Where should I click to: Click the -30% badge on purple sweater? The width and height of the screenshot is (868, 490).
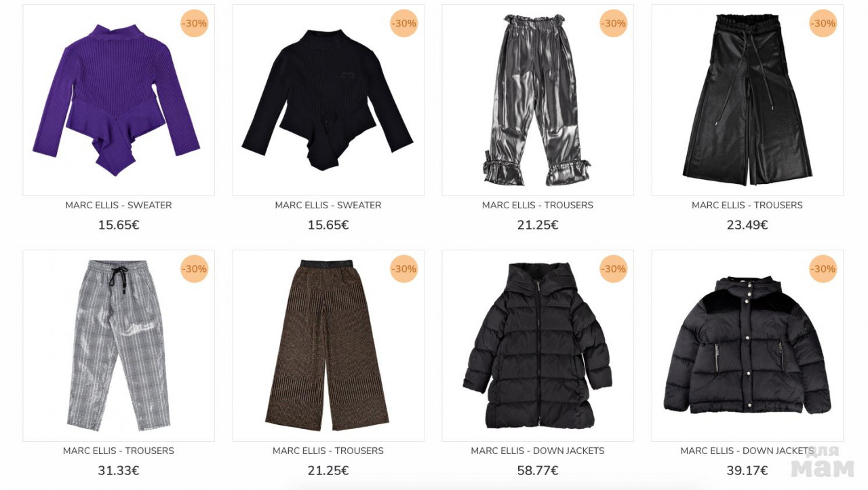tap(195, 24)
